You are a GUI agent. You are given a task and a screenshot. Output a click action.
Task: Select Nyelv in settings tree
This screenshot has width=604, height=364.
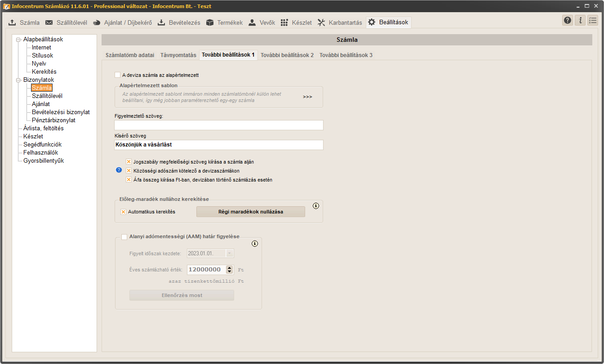[x=39, y=64]
